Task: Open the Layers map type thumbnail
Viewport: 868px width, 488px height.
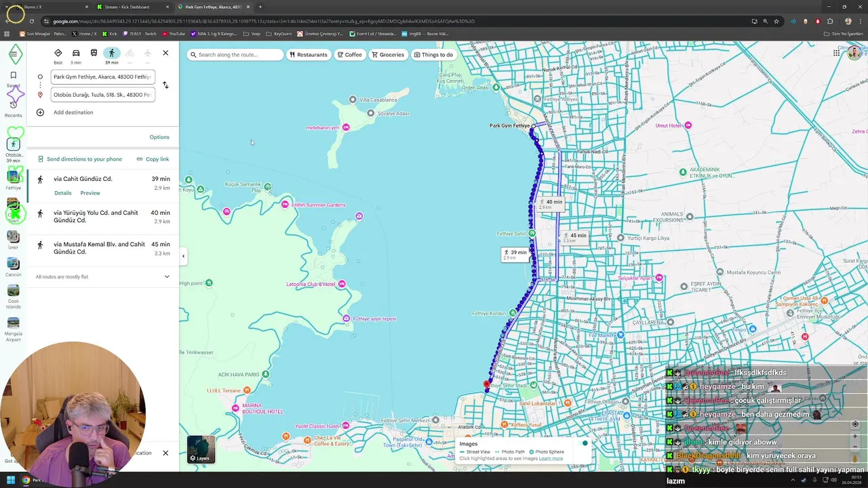Action: pyautogui.click(x=201, y=449)
